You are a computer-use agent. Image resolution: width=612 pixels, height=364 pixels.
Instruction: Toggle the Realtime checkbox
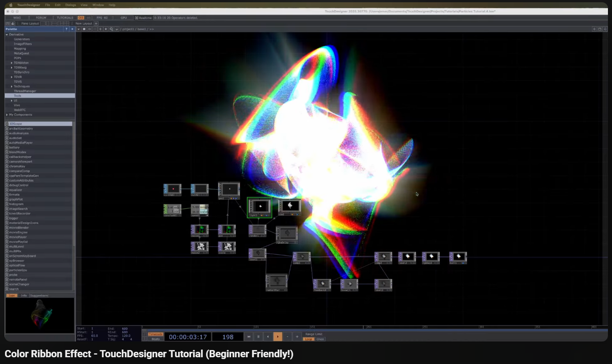point(137,18)
